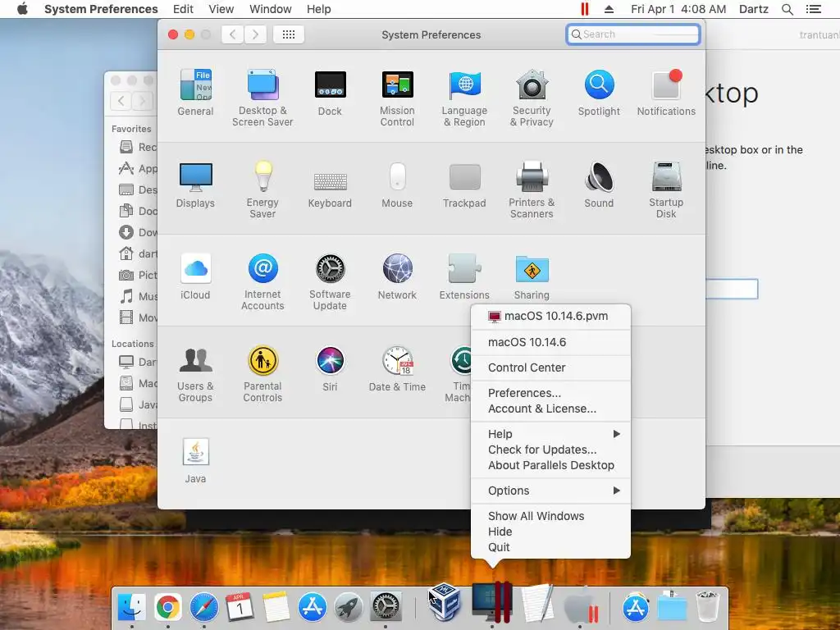Open Security & Privacy preferences
840x630 pixels.
pos(532,98)
